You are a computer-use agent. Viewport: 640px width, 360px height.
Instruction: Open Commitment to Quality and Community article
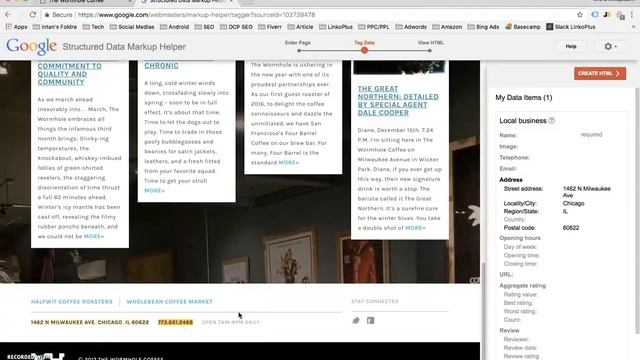pyautogui.click(x=69, y=74)
